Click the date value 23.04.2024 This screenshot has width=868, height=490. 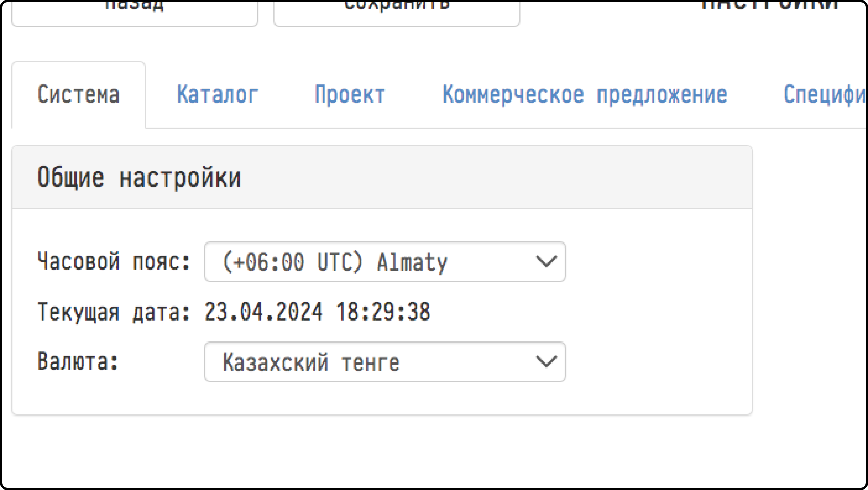click(263, 311)
